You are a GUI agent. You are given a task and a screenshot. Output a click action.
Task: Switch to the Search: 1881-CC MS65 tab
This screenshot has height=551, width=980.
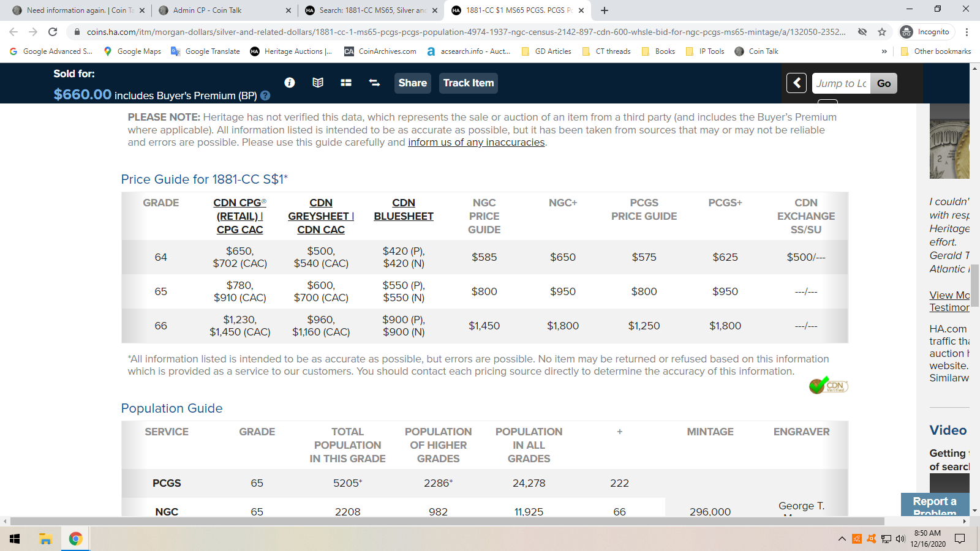point(372,10)
